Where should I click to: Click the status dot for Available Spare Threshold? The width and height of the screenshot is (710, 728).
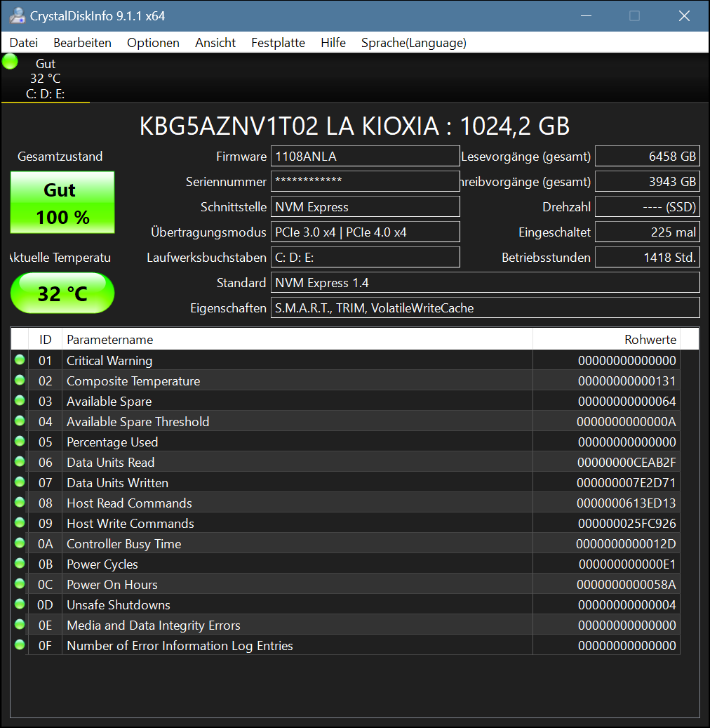click(x=20, y=421)
